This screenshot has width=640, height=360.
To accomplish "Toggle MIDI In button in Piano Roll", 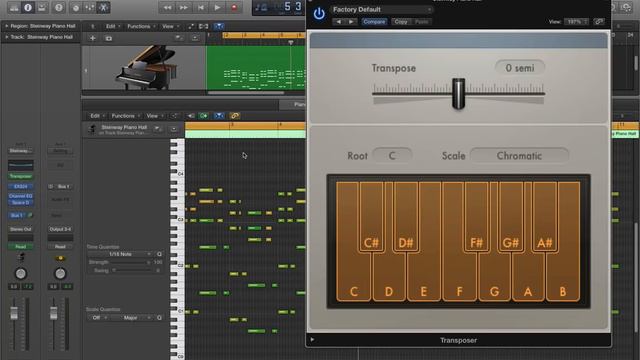I will 191,116.
